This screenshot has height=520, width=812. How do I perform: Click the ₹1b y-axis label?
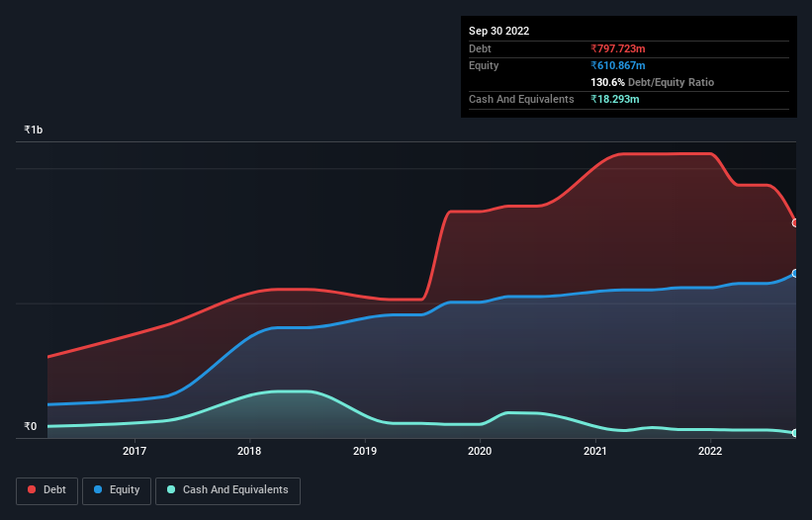tap(34, 130)
